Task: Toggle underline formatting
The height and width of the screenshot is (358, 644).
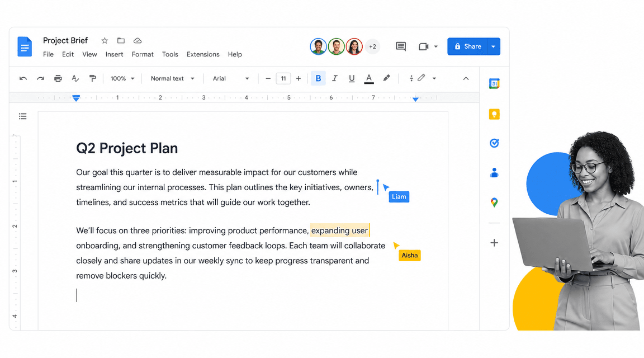Action: click(x=352, y=78)
